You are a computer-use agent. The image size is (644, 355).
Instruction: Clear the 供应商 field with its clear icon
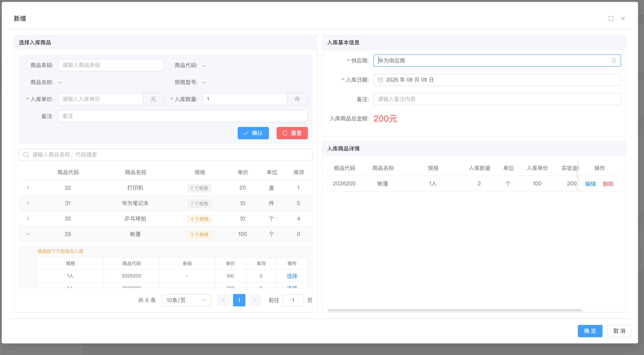pyautogui.click(x=614, y=61)
